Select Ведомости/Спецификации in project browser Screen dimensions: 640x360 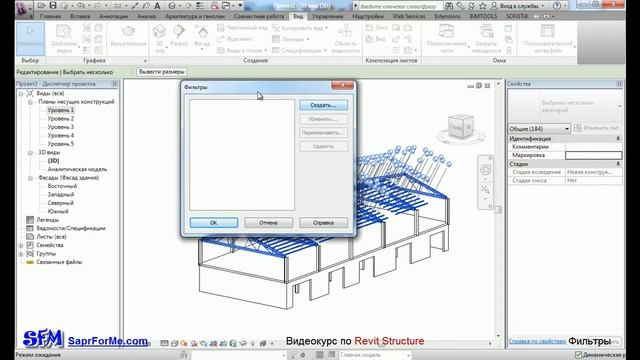(x=71, y=228)
